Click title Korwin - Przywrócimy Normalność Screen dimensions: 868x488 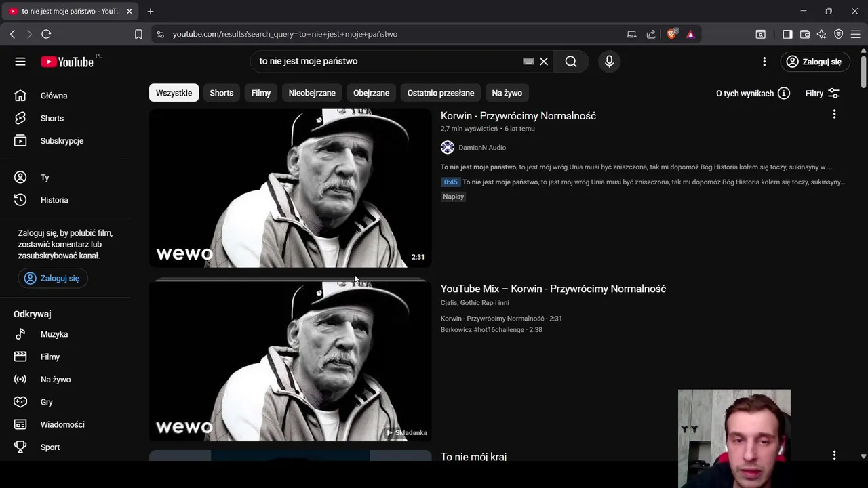[x=518, y=116]
